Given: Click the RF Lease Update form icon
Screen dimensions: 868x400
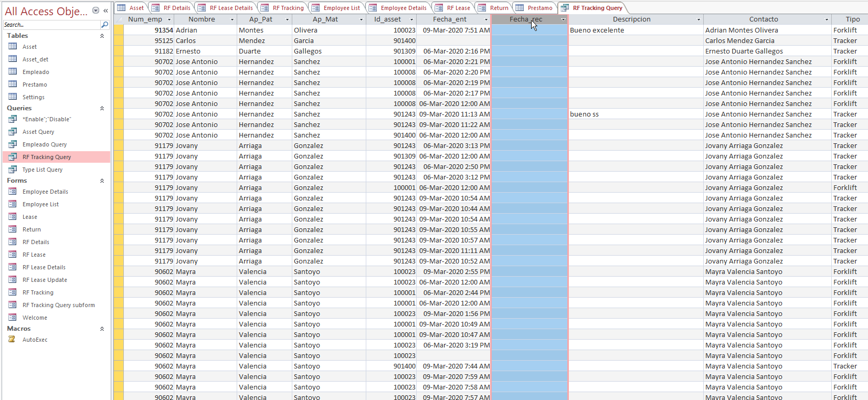Looking at the screenshot, I should click(x=13, y=279).
